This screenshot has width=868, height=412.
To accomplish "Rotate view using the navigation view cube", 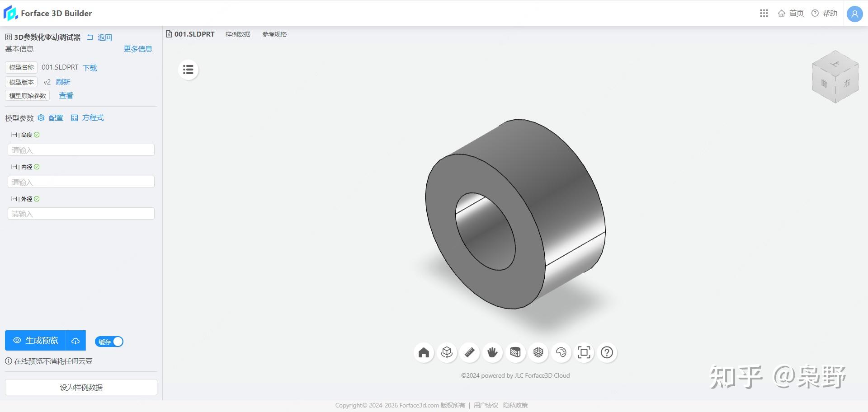I will coord(835,76).
